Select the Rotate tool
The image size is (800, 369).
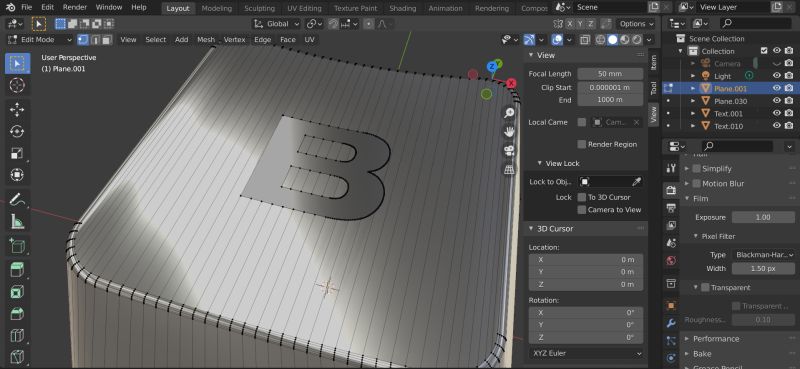click(17, 131)
